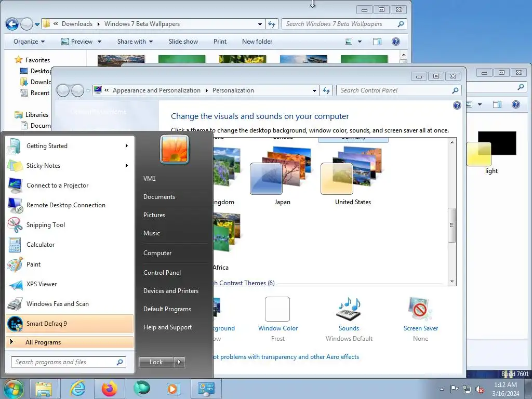Start Remote Desktop Connection
This screenshot has height=399, width=532.
(70, 205)
